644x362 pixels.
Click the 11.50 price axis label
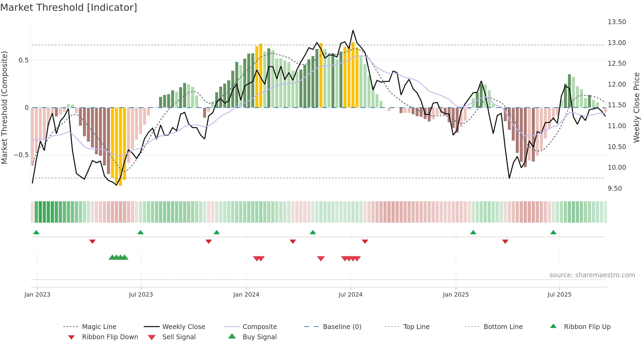point(617,105)
